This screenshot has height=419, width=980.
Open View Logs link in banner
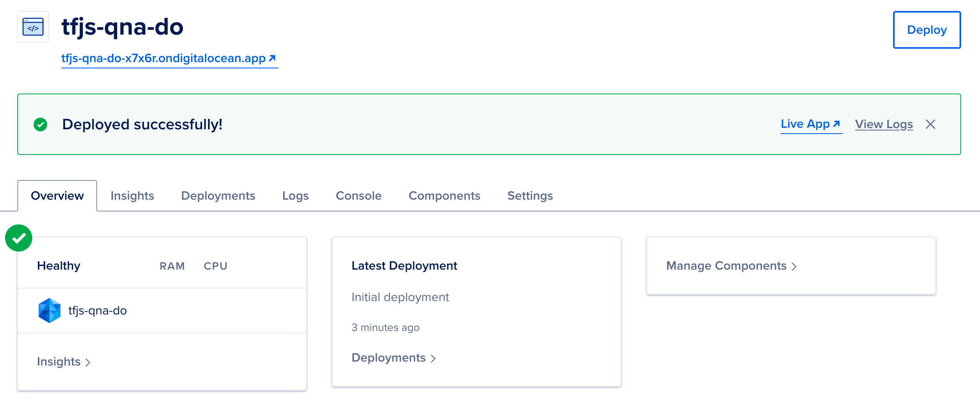click(884, 124)
